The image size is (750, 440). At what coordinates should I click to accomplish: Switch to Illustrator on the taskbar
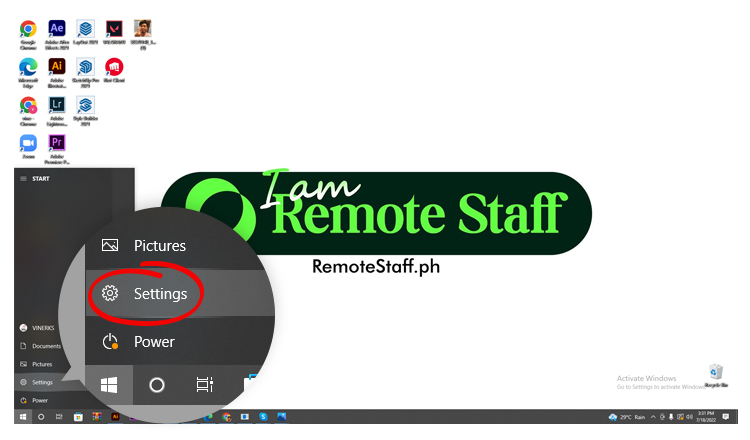point(115,417)
